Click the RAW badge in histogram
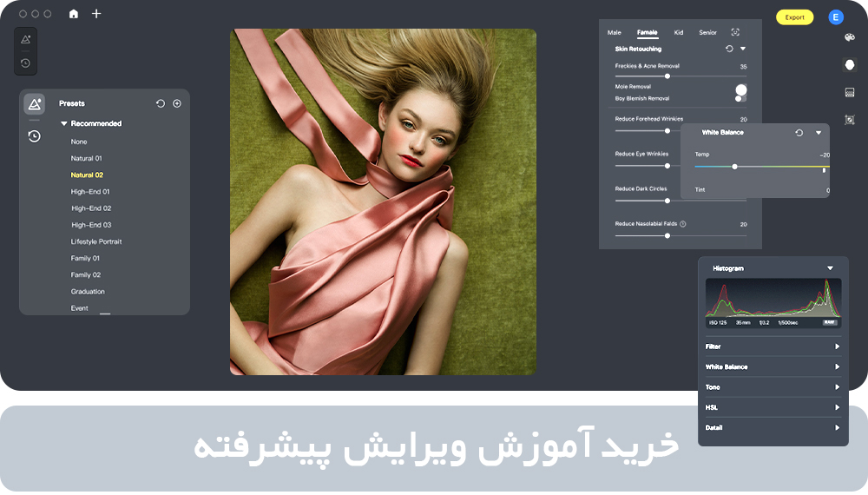Image resolution: width=868 pixels, height=495 pixels. click(x=829, y=322)
